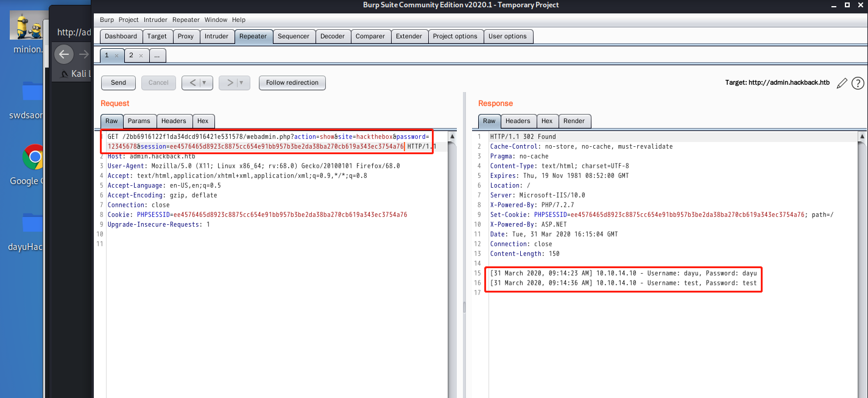Image resolution: width=868 pixels, height=398 pixels.
Task: Click the Cookie PHPSESSID request line
Action: 257,215
